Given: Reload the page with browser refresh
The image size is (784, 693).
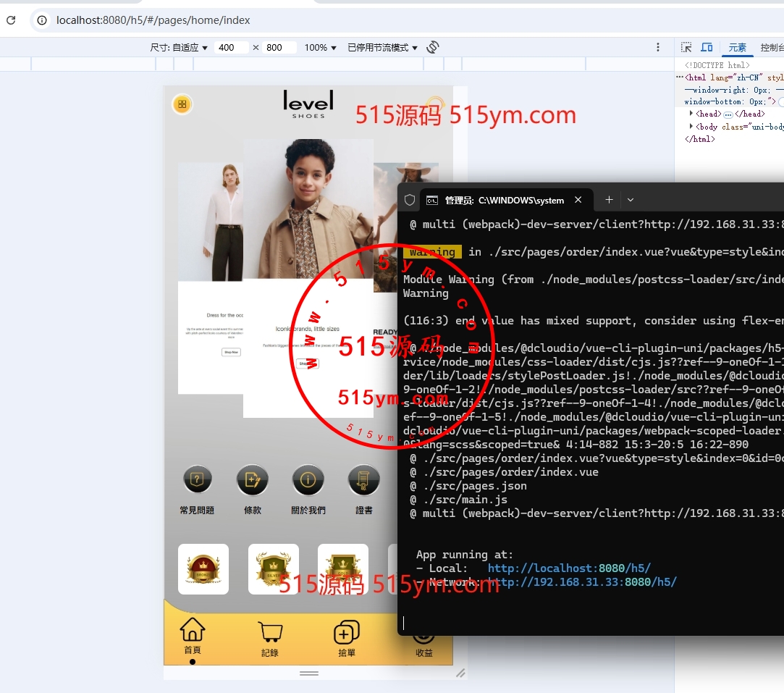Looking at the screenshot, I should (11, 20).
